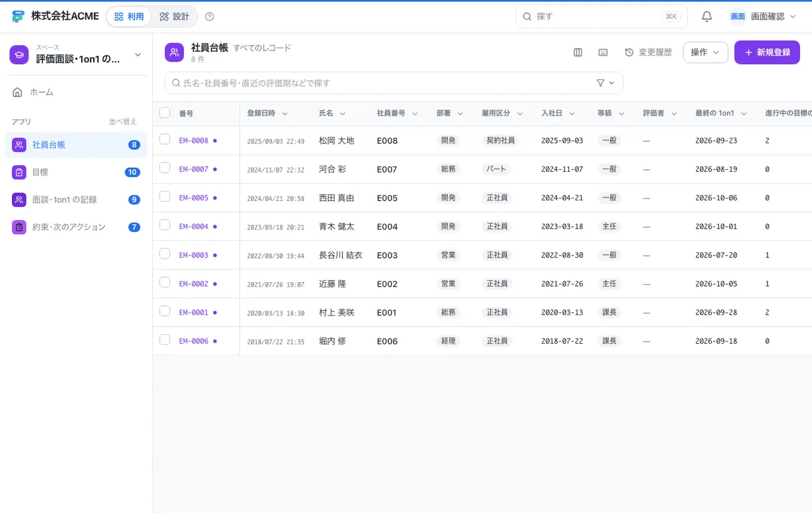This screenshot has width=812, height=513.
Task: Click the help question mark icon
Action: (x=210, y=16)
